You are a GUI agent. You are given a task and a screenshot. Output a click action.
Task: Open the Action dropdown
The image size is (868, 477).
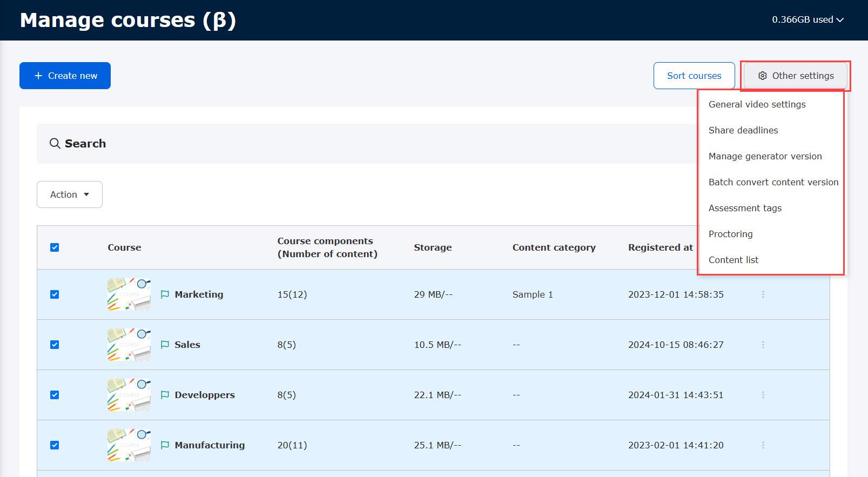[x=70, y=194]
